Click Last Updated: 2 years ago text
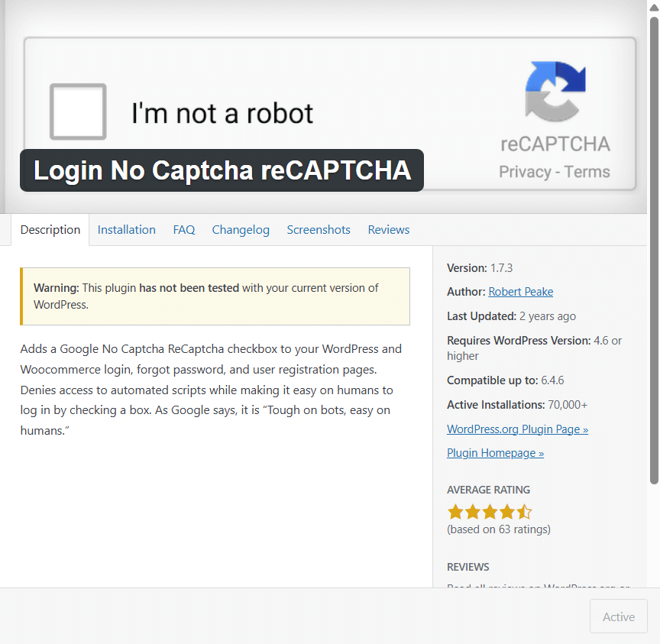This screenshot has height=644, width=660. tap(511, 316)
